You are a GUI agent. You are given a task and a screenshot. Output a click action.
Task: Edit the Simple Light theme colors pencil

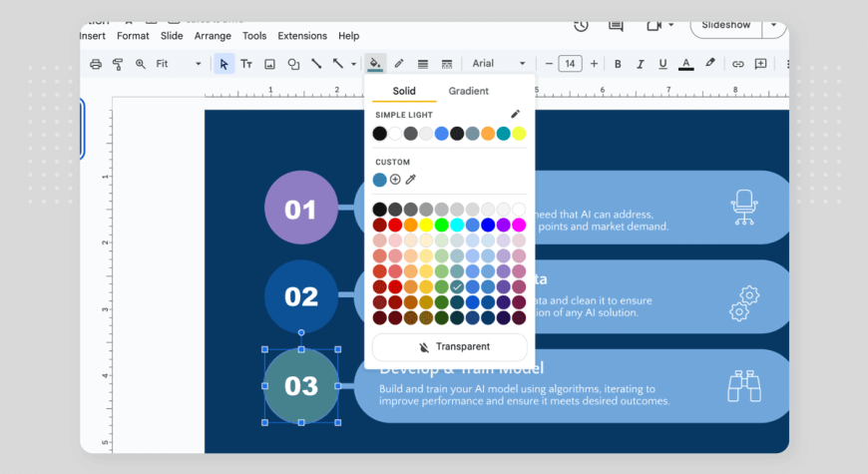516,114
